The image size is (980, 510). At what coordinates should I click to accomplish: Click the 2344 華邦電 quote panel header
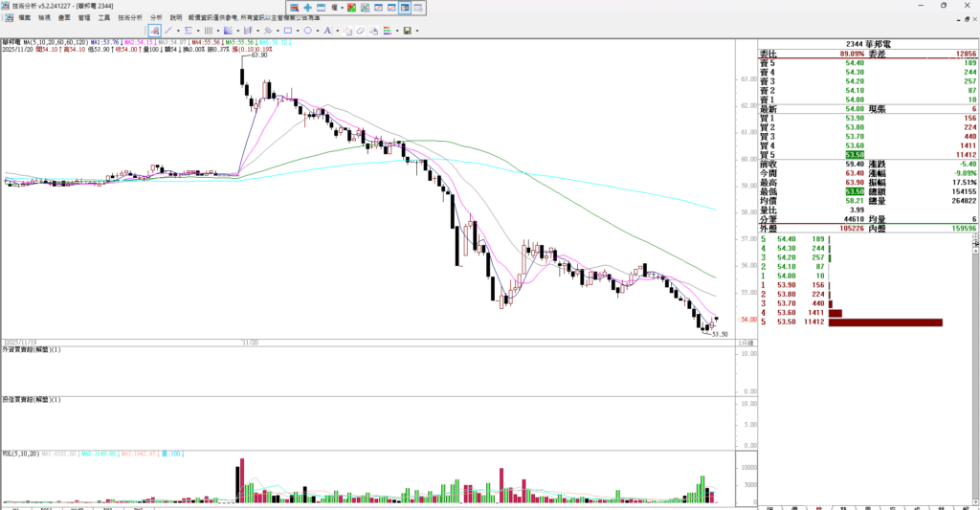(868, 44)
